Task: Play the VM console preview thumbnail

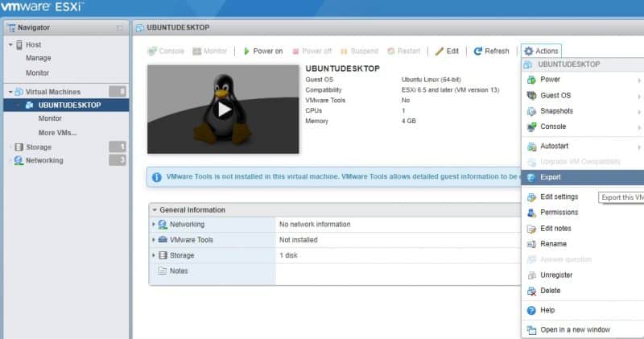Action: pos(223,110)
